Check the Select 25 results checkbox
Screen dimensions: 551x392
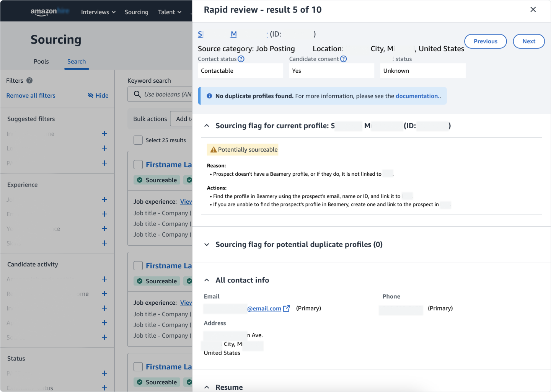pyautogui.click(x=138, y=140)
